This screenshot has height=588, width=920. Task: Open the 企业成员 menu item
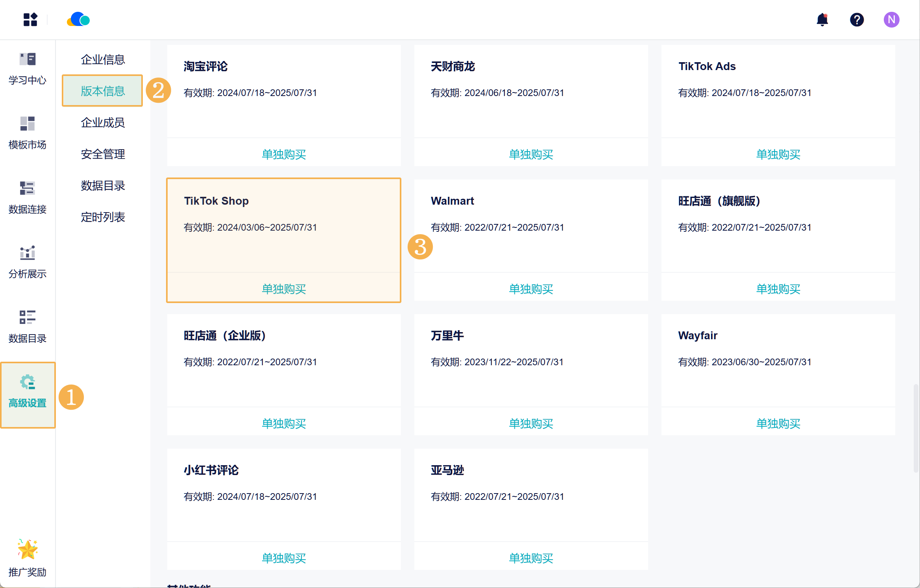pyautogui.click(x=103, y=122)
